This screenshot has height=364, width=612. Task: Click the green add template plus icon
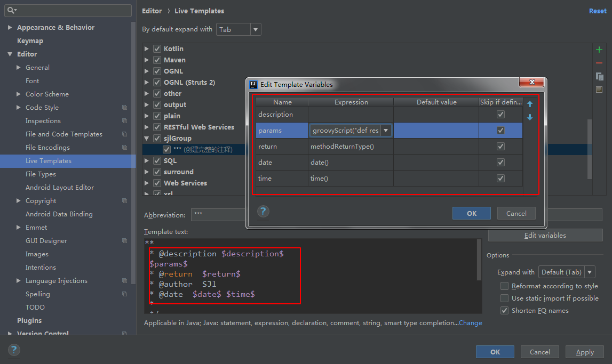599,50
